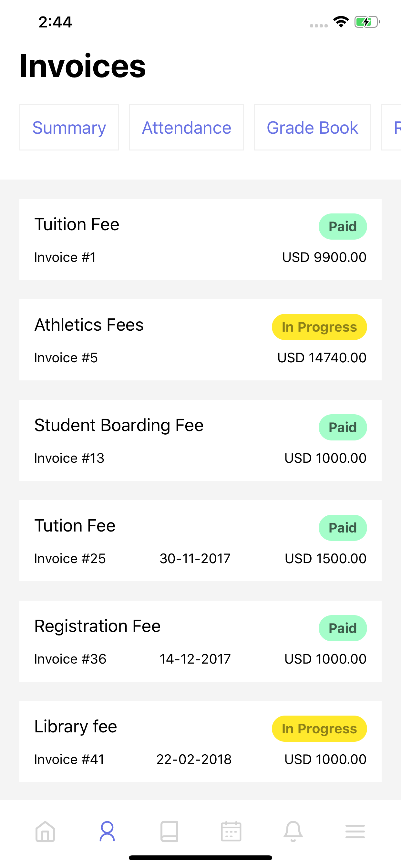Switch to the Attendance tab
The height and width of the screenshot is (868, 401).
click(x=186, y=127)
